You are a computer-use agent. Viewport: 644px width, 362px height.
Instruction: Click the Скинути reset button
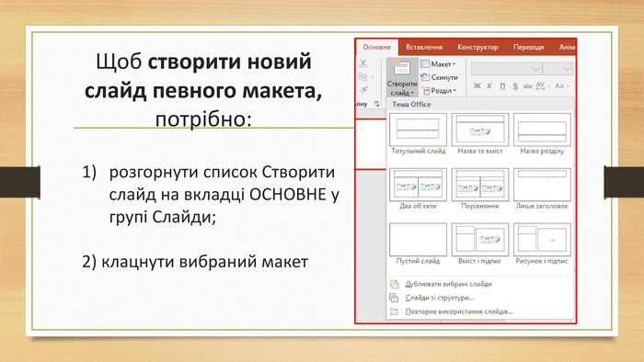(439, 77)
